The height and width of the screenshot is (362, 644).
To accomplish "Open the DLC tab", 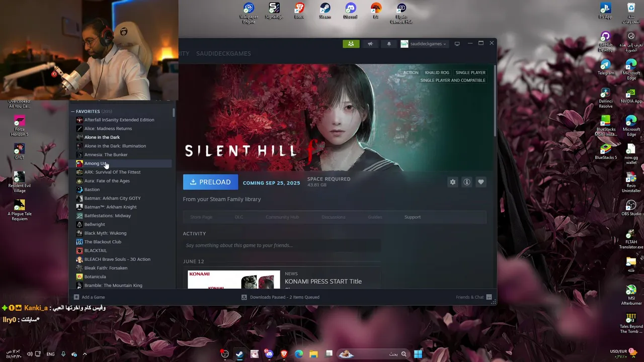I will point(239,217).
